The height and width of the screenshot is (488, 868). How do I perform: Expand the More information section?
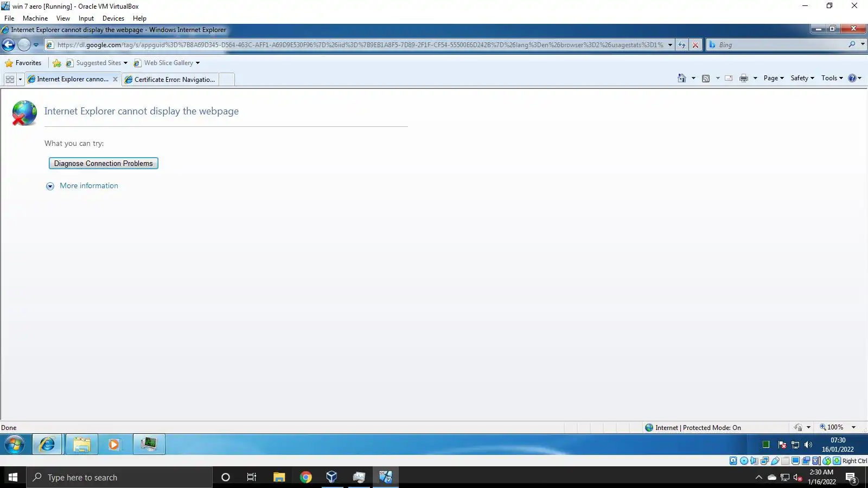(82, 186)
